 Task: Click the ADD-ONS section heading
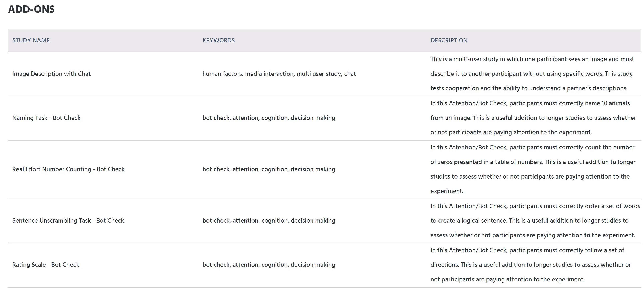tap(31, 9)
